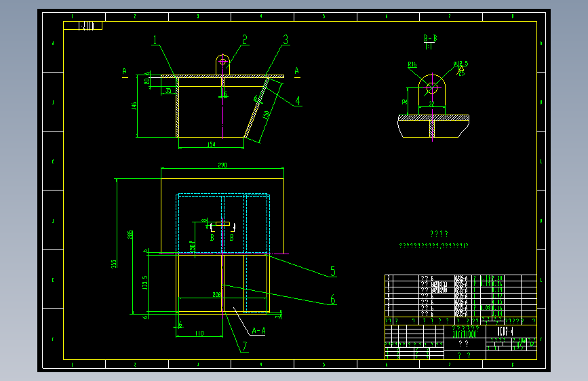Pick the vertical 32 lug height dimension

(x=404, y=102)
